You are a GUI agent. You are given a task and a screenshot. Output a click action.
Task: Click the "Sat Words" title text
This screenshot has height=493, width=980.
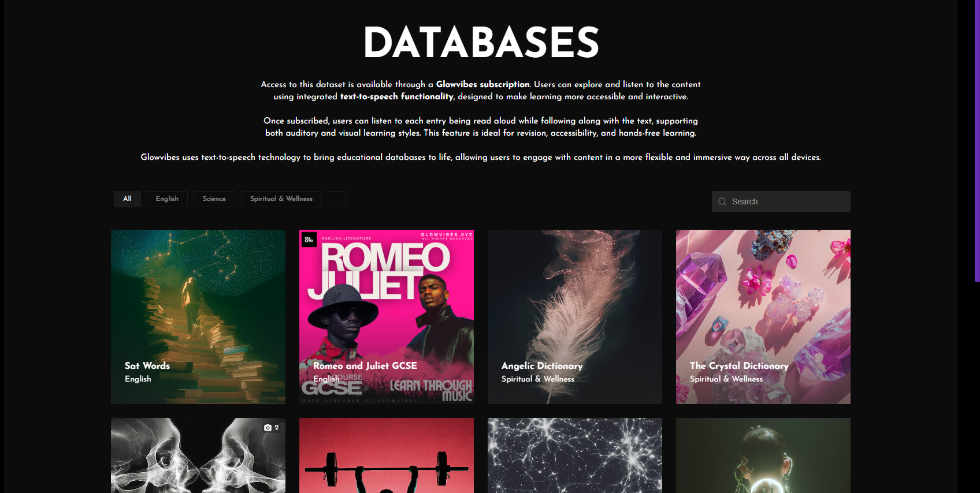pyautogui.click(x=147, y=365)
